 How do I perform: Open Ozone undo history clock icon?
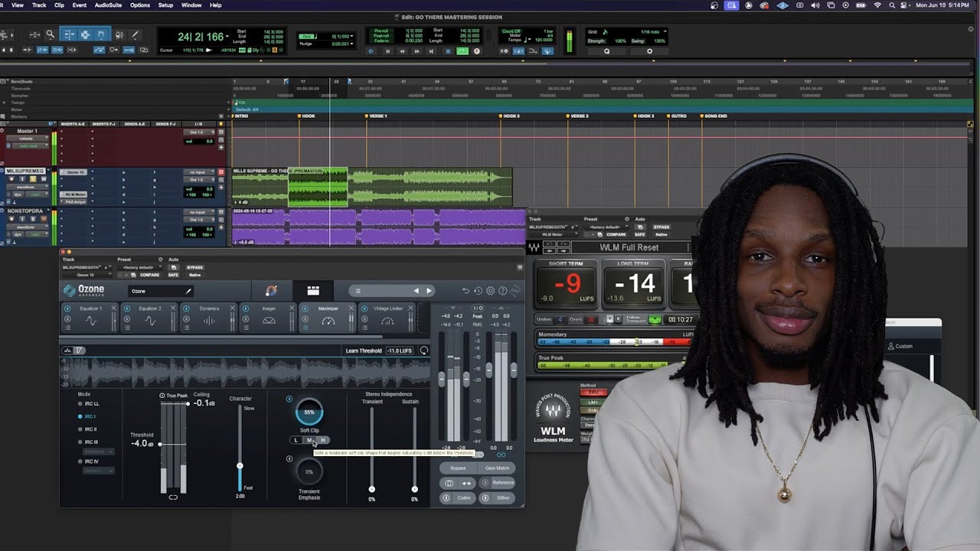(478, 291)
